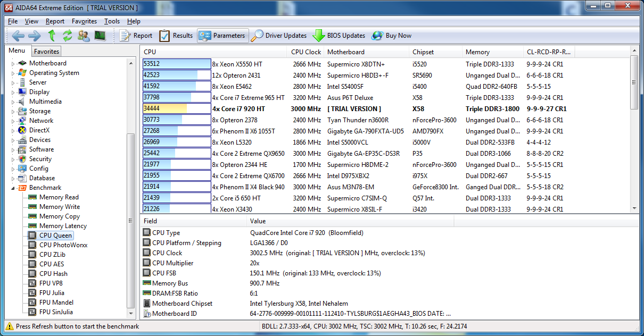Go forward with the right arrow toolbar icon
The image size is (644, 336).
[x=35, y=36]
